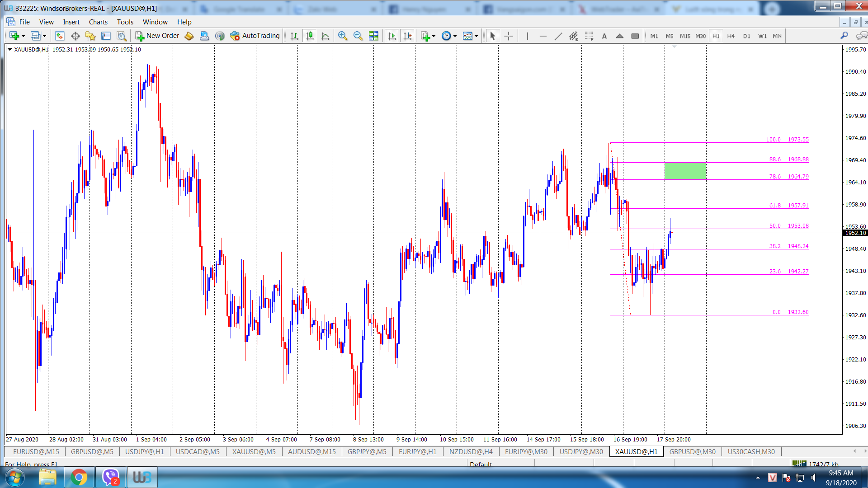Select the green rectangle on the chart
Viewport: 868px width, 488px height.
click(x=685, y=171)
